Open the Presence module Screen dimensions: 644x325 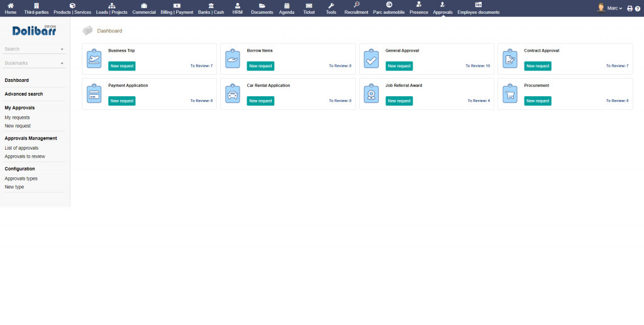pos(418,8)
